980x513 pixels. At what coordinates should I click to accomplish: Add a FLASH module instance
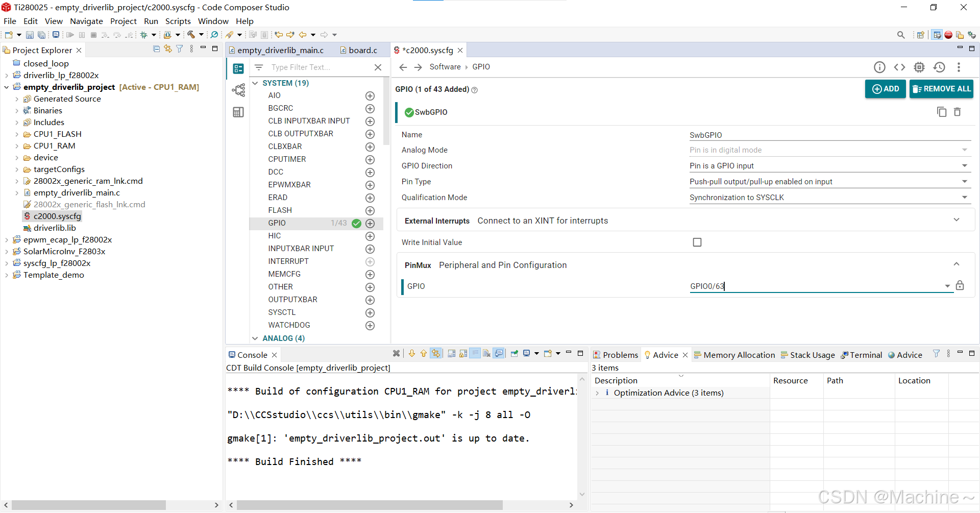click(370, 211)
